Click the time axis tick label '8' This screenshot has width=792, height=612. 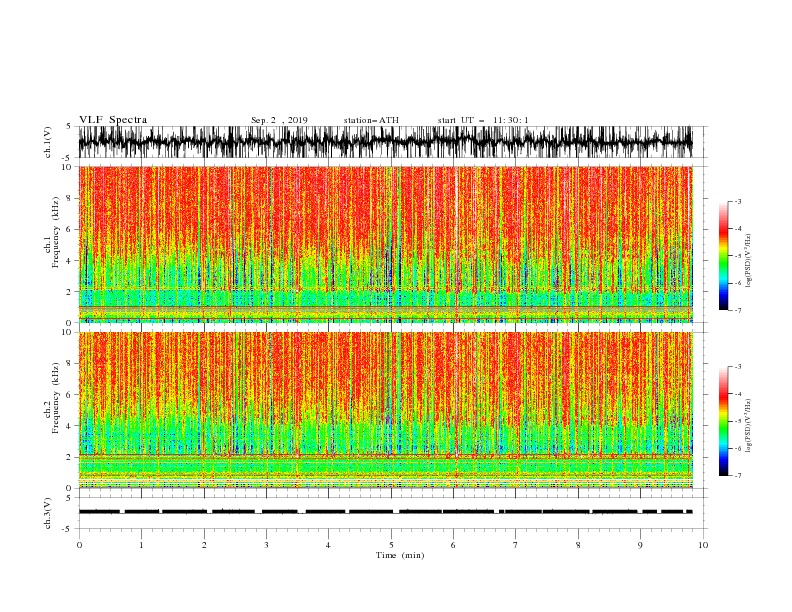point(578,545)
